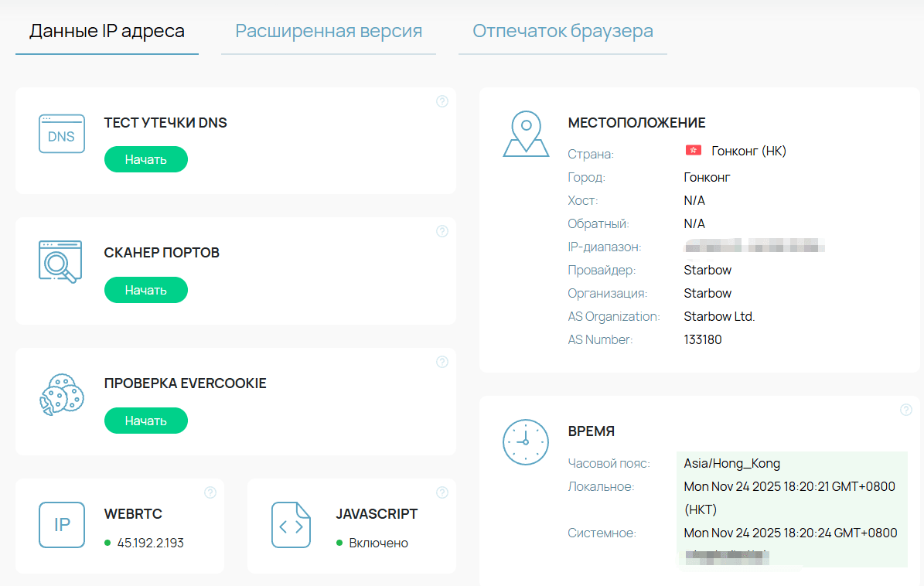Click the DNS leak test icon
This screenshot has width=924, height=586.
[62, 135]
